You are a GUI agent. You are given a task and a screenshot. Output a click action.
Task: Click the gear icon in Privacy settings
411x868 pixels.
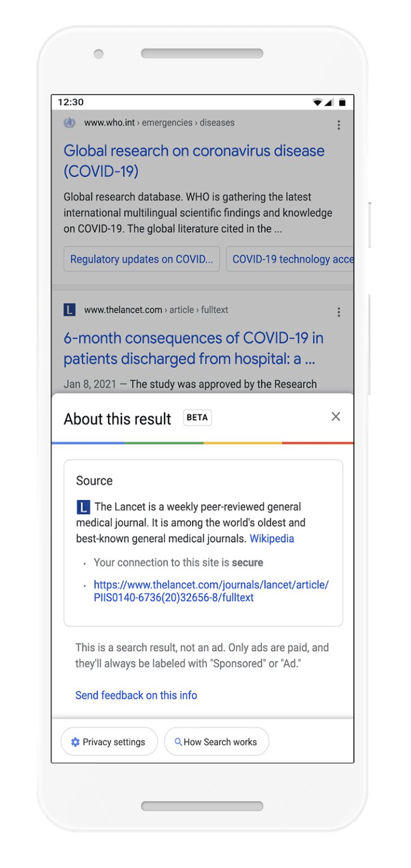75,742
